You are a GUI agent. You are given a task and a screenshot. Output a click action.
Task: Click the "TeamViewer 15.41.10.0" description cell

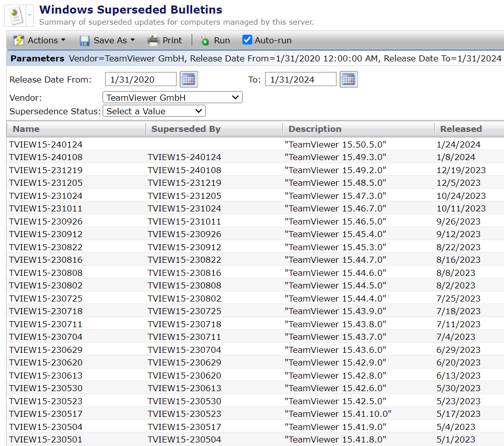[338, 414]
